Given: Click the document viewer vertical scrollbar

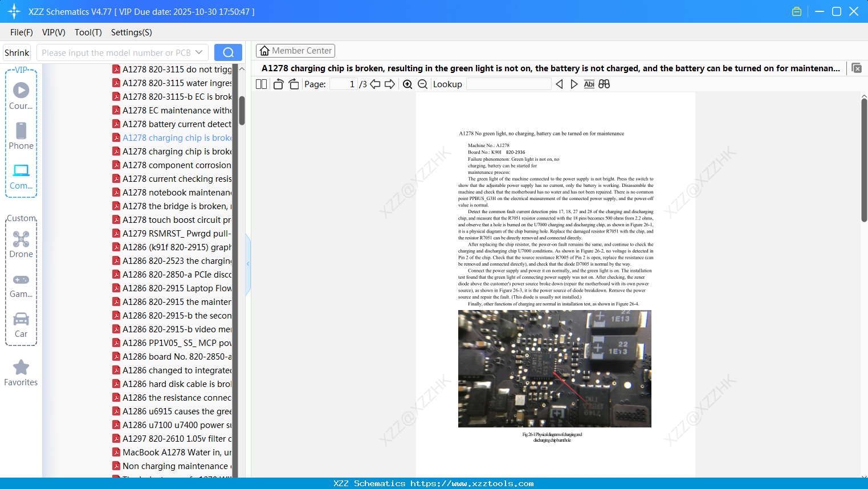Looking at the screenshot, I should tap(864, 161).
